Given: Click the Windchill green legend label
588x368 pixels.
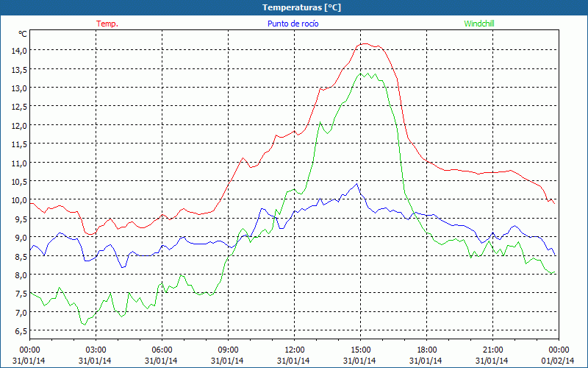Looking at the screenshot, I should tap(479, 24).
